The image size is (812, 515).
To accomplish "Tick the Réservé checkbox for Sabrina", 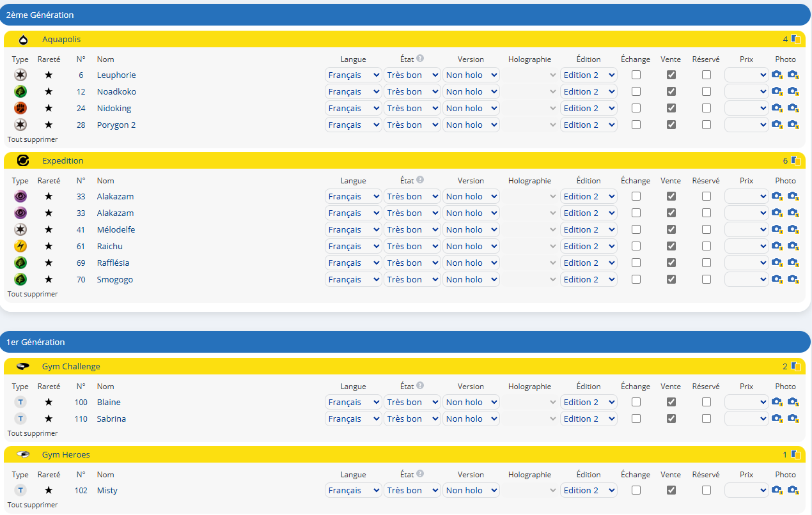I will [x=706, y=419].
